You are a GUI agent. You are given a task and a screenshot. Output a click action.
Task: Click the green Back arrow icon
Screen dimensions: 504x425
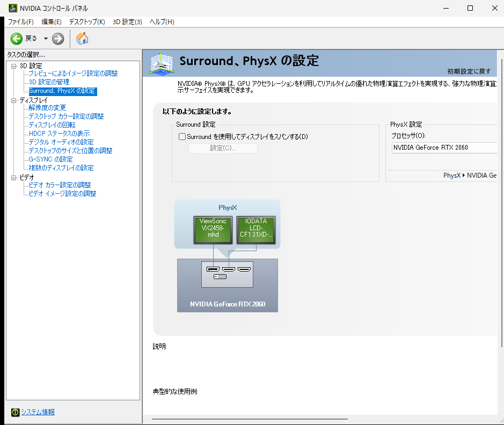pyautogui.click(x=17, y=39)
